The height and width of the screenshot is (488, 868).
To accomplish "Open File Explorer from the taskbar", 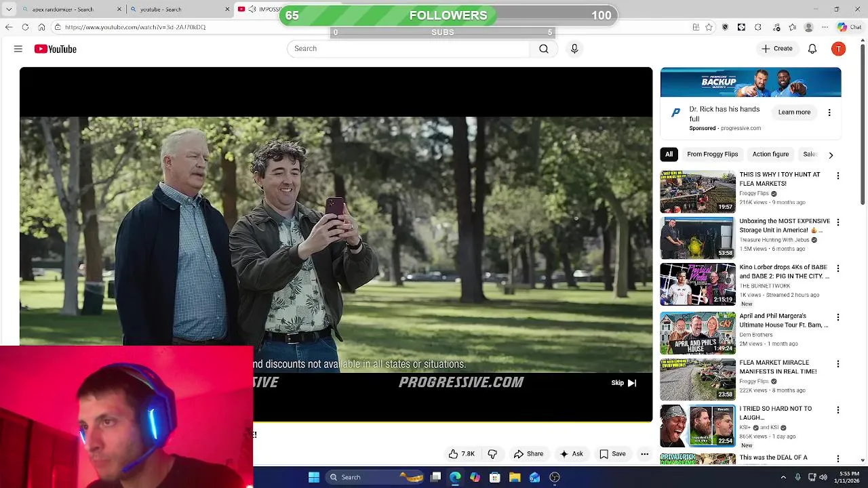I will [x=515, y=477].
